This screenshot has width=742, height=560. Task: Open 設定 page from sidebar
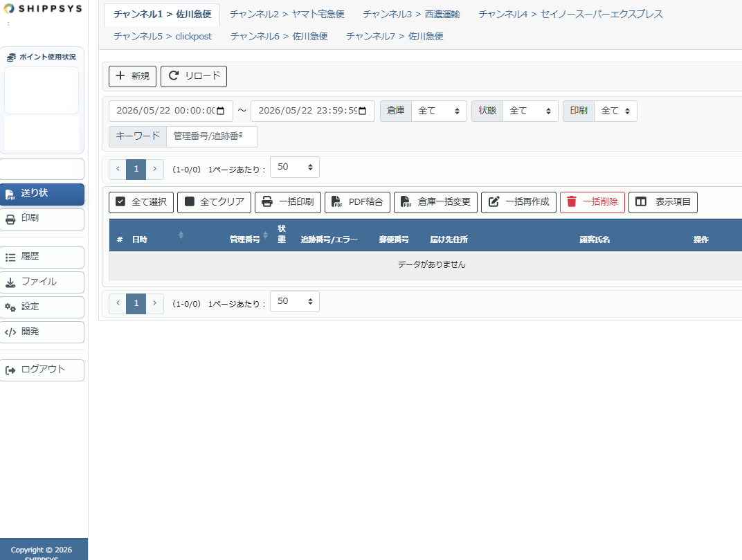[x=42, y=307]
